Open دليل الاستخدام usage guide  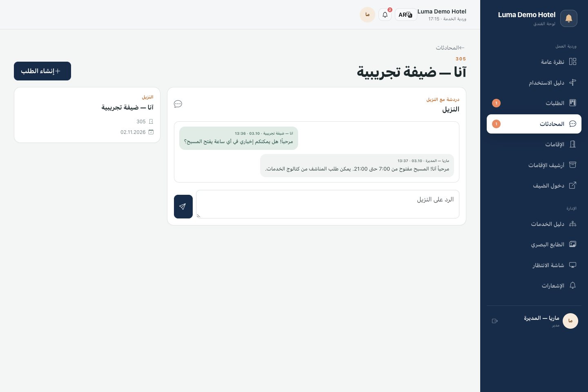(x=534, y=82)
